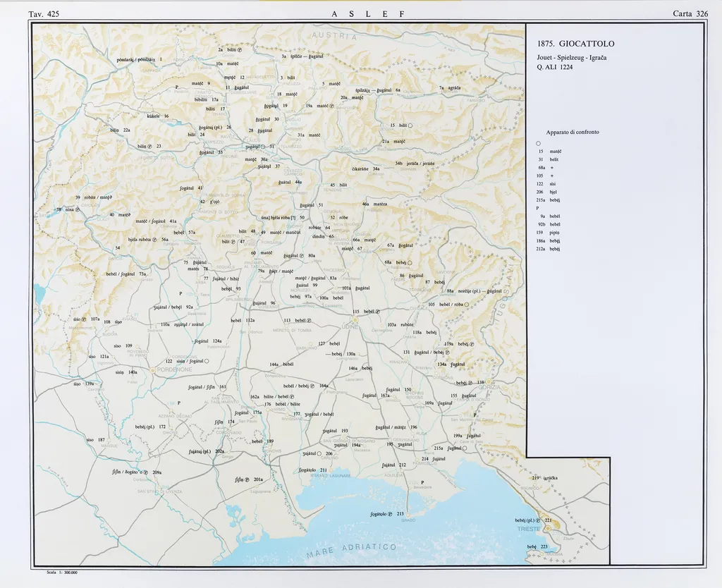Select the P heading in the legend list

(x=537, y=208)
